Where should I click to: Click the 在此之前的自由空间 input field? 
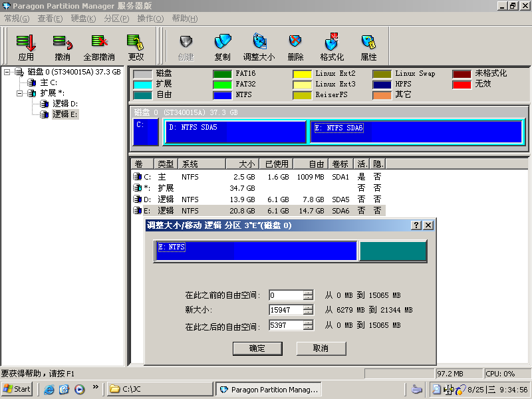pos(286,295)
